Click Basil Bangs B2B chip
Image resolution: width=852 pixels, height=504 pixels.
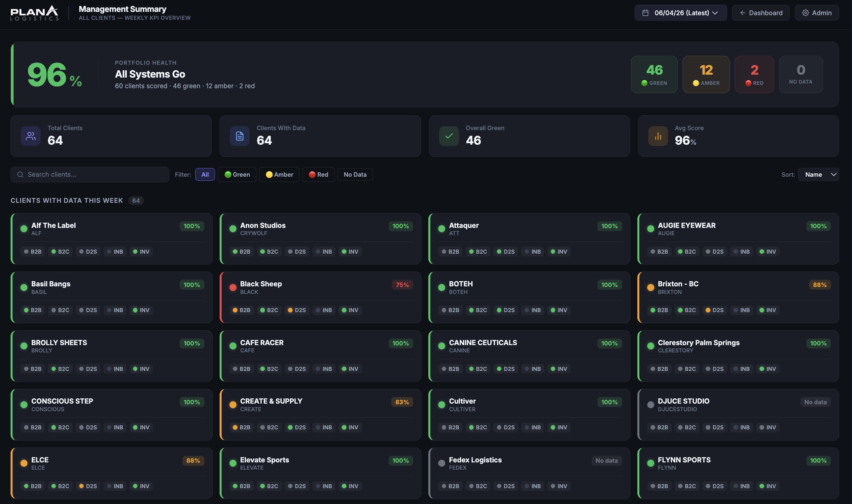pyautogui.click(x=33, y=310)
